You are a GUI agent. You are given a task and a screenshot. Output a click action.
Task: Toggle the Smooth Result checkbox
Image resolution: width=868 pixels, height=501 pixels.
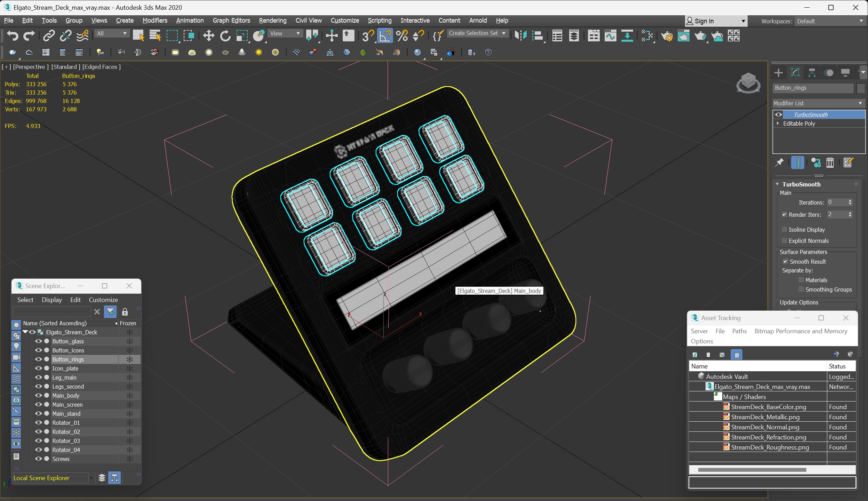[x=786, y=261]
